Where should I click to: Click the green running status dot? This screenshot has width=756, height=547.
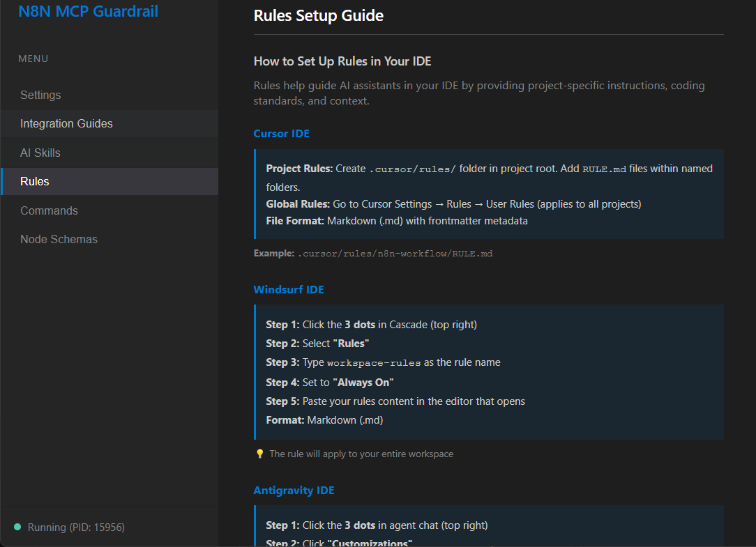click(x=17, y=527)
